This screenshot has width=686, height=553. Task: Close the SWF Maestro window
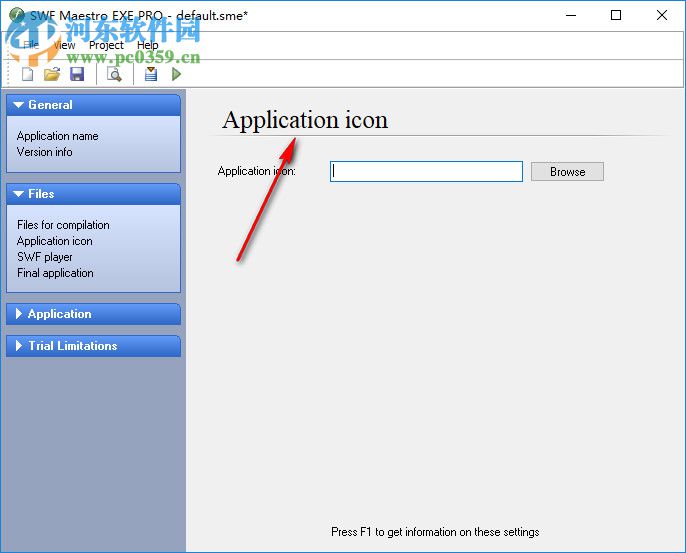pyautogui.click(x=662, y=15)
